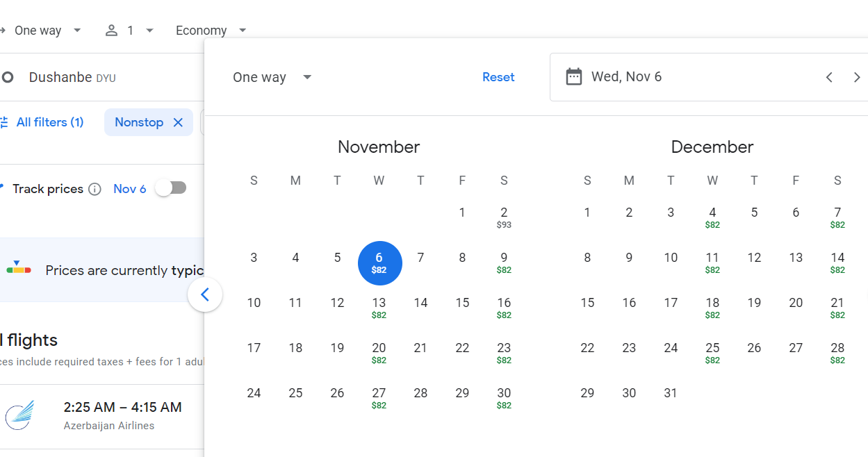The width and height of the screenshot is (868, 457).
Task: Open the calendar One way dropdown
Action: tap(272, 77)
